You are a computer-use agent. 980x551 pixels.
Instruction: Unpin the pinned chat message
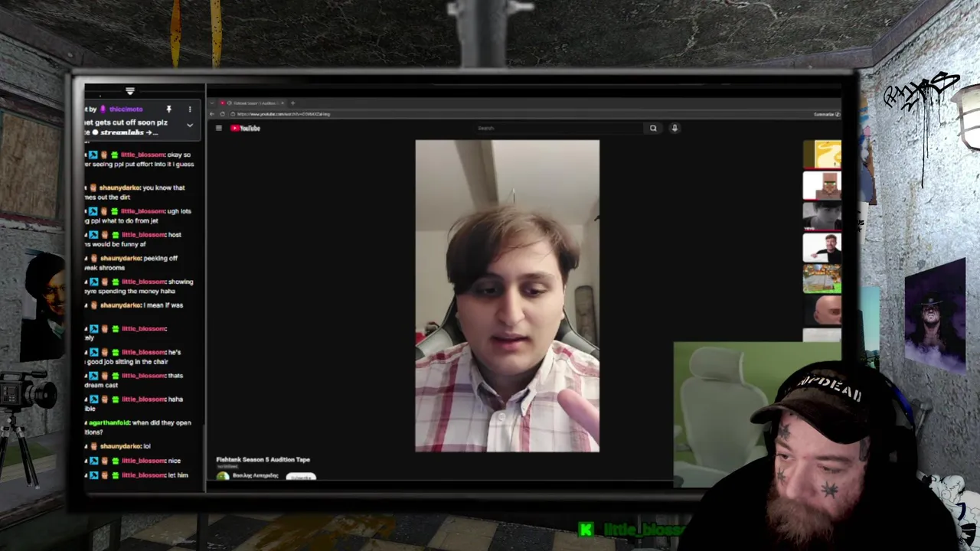click(x=168, y=109)
